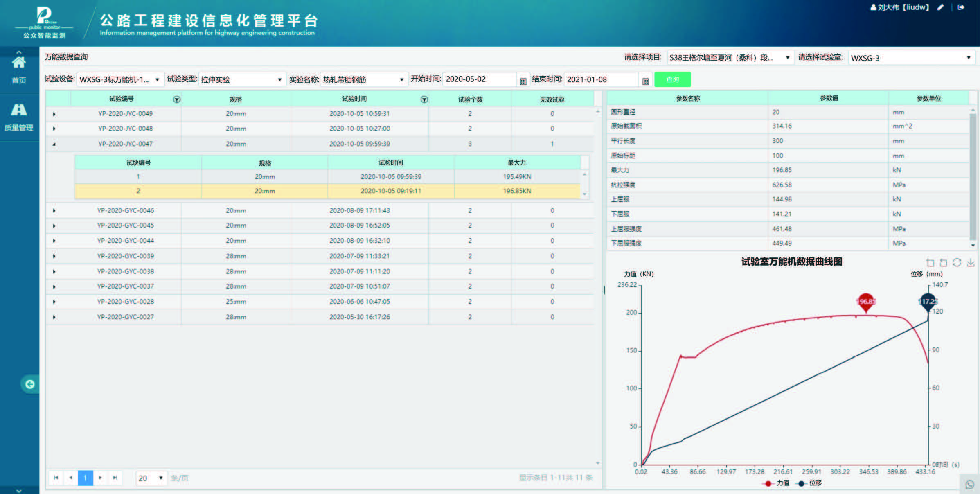
Task: Go to the next results page
Action: click(x=100, y=478)
